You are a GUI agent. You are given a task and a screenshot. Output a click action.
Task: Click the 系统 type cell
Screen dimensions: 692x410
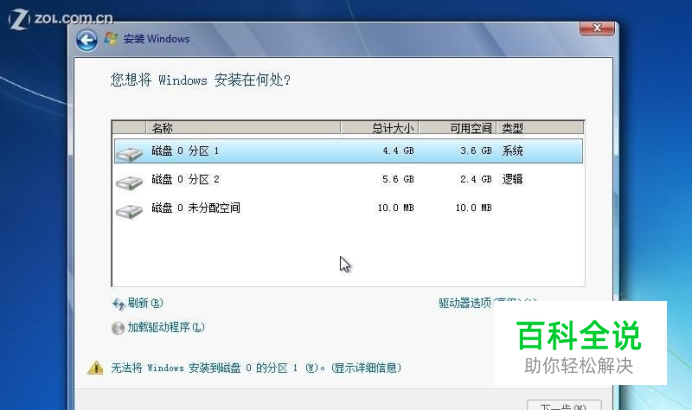(512, 151)
